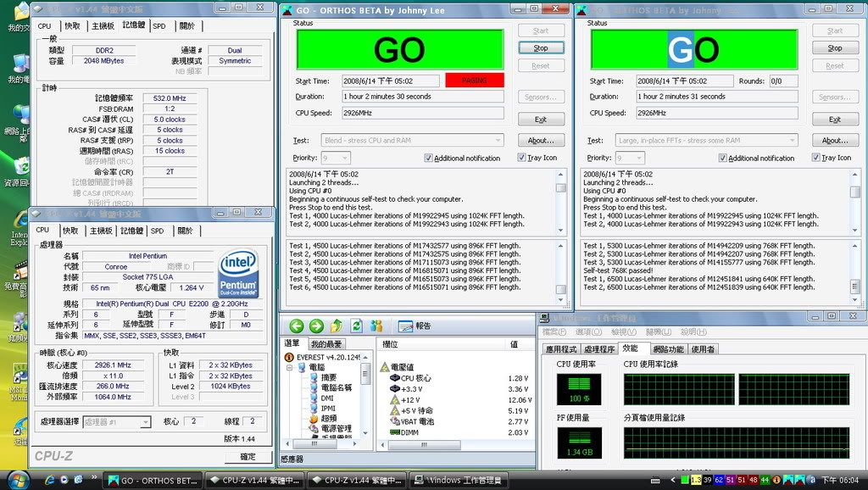The image size is (868, 490).
Task: Open 檔案(F) menu in Task Manager
Action: pyautogui.click(x=554, y=331)
